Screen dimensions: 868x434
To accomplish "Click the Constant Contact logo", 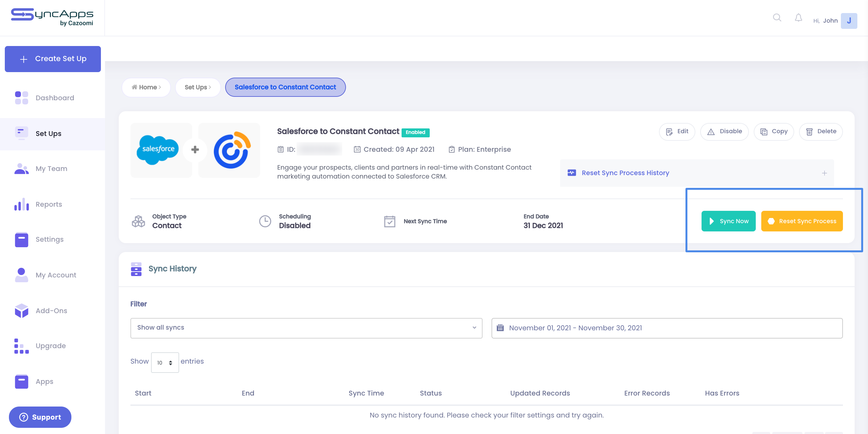I will 232,150.
